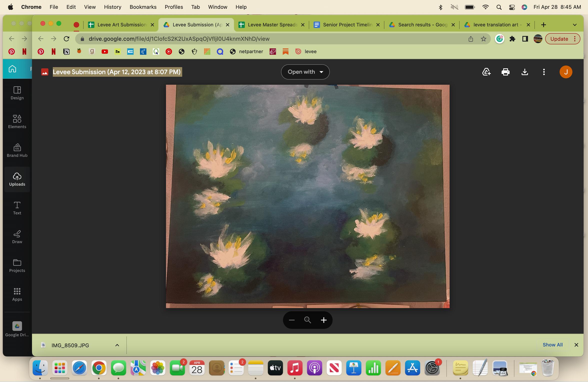Open the three-dot more actions menu
Image resolution: width=588 pixels, height=382 pixels.
(x=544, y=72)
